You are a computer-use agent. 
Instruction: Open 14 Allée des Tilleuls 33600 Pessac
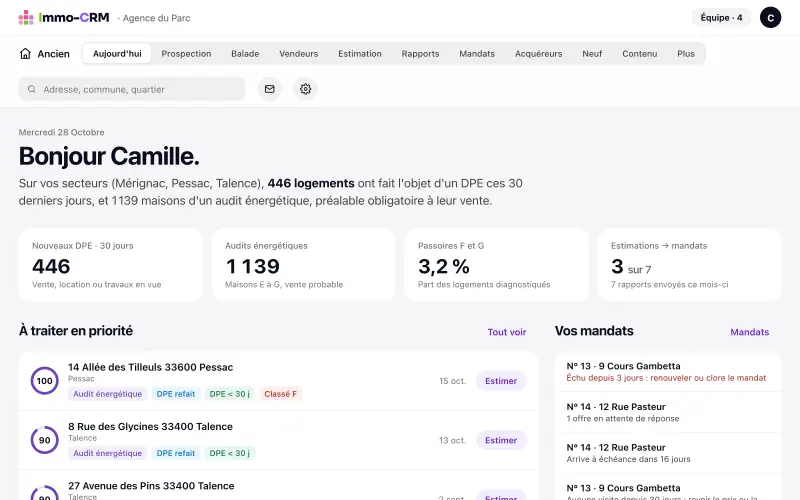[x=151, y=367]
